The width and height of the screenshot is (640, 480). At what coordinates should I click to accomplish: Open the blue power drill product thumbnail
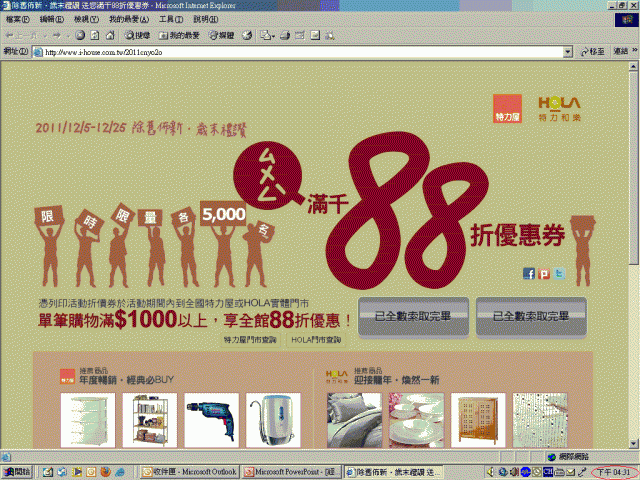point(211,420)
